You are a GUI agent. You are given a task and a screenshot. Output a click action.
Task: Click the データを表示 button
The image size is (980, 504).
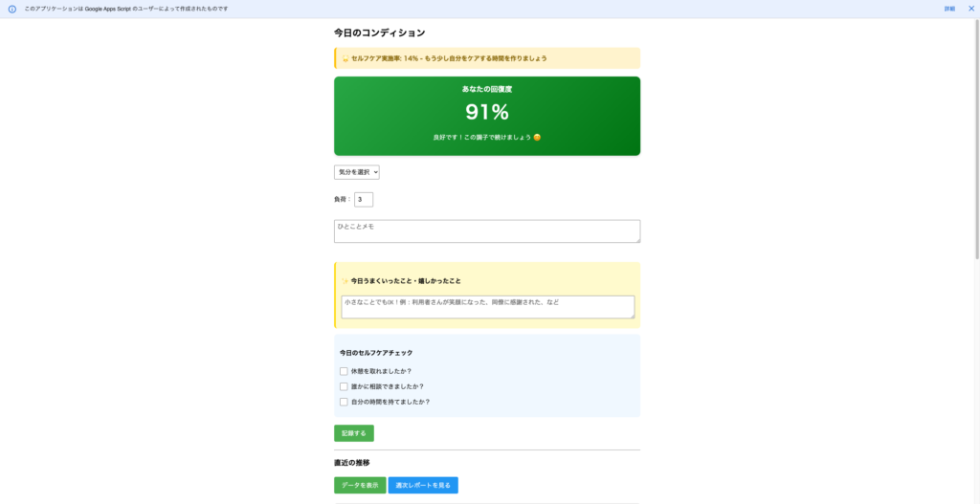pos(360,486)
